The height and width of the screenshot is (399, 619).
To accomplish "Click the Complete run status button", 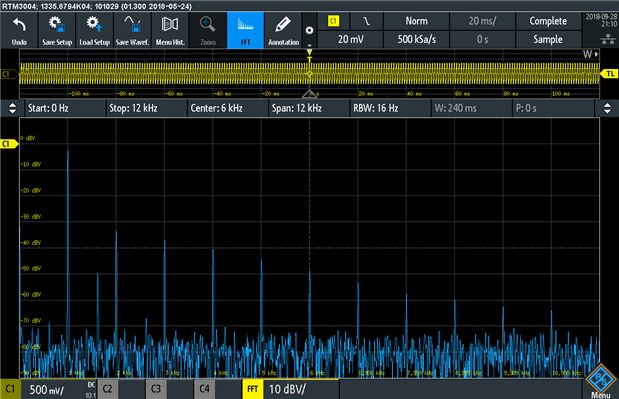I will [x=548, y=21].
